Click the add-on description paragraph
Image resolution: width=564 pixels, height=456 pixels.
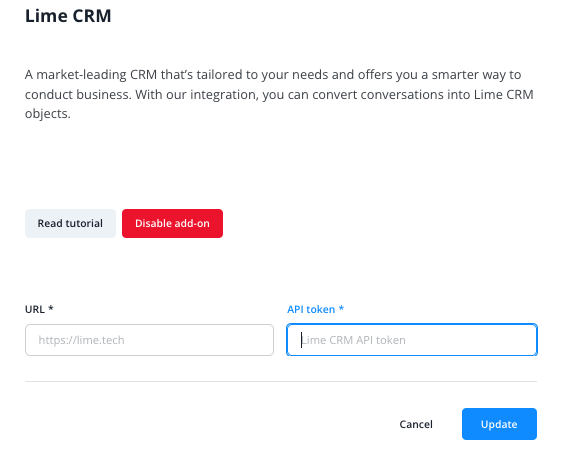pyautogui.click(x=279, y=94)
